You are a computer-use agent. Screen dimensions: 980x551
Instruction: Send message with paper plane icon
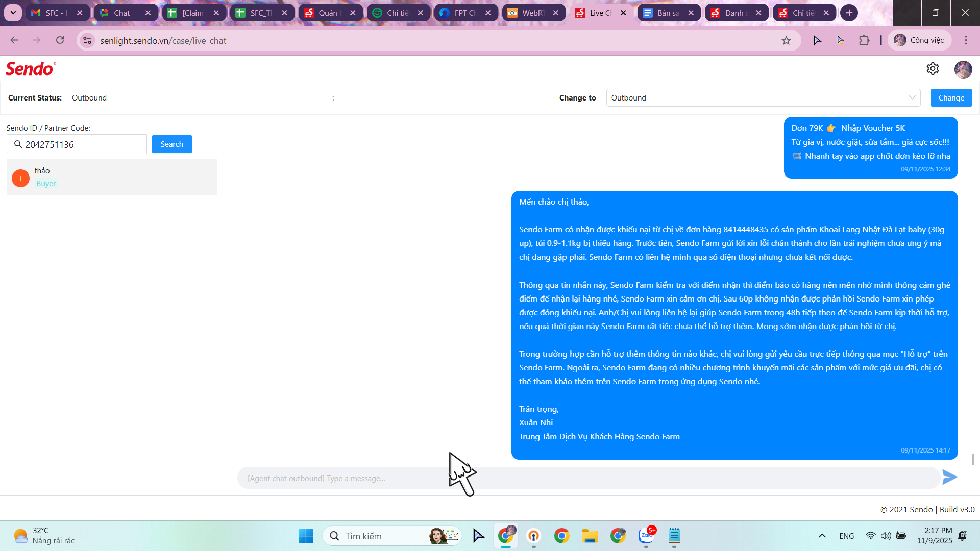949,478
